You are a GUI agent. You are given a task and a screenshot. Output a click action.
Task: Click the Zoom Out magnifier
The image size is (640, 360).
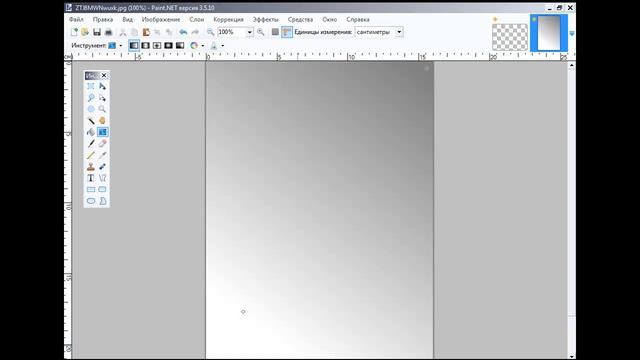point(210,32)
